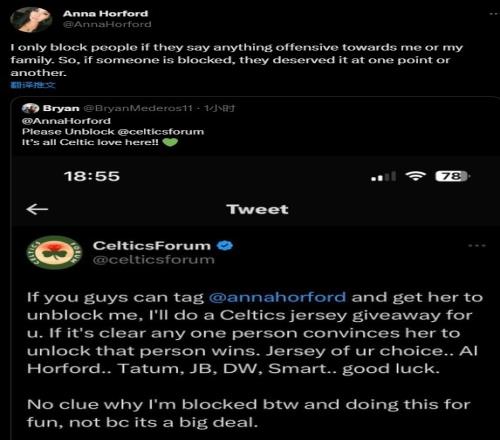Tap the 18:55 clock in status bar

(x=92, y=176)
